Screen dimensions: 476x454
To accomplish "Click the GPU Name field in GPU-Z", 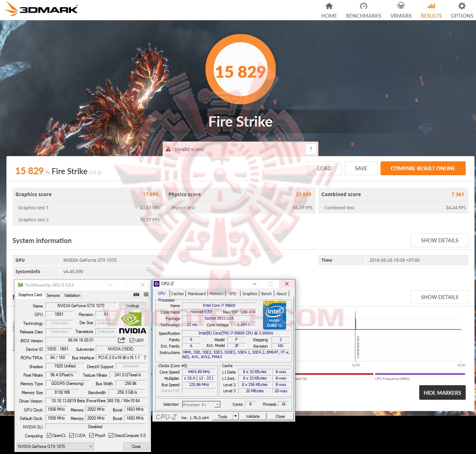I will tap(81, 305).
